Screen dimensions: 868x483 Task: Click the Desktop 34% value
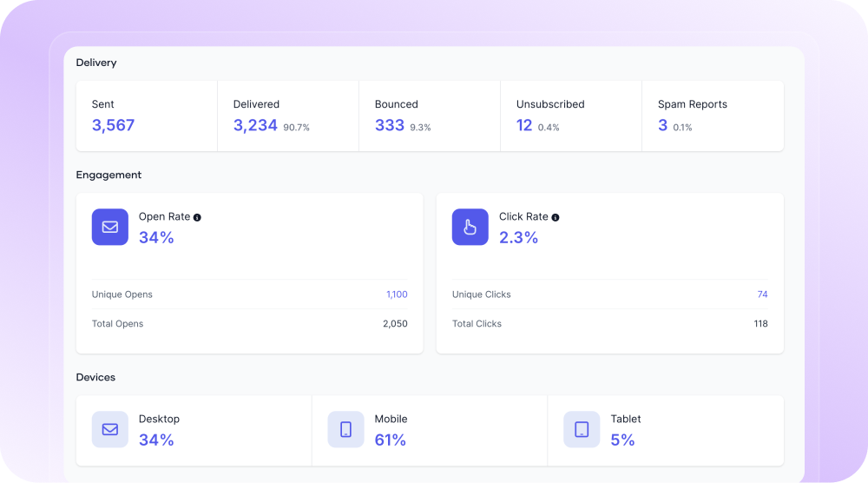click(156, 440)
